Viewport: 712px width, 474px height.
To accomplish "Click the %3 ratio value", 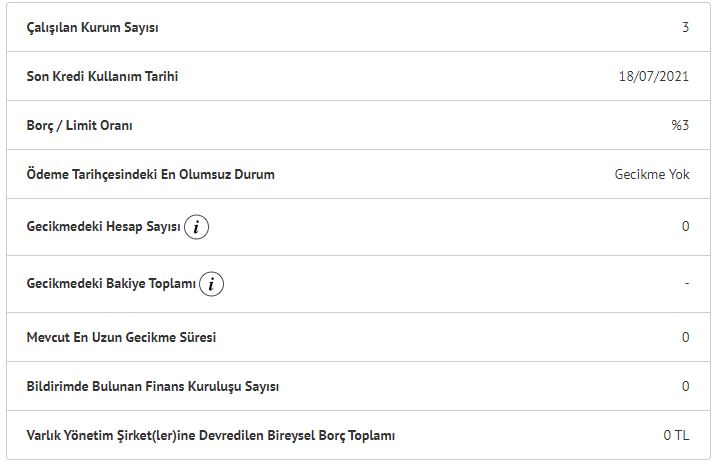I will [680, 125].
